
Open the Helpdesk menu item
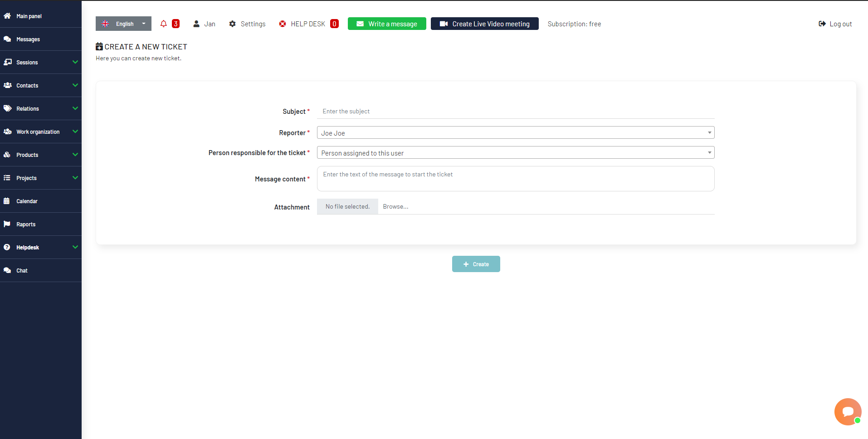click(x=27, y=247)
